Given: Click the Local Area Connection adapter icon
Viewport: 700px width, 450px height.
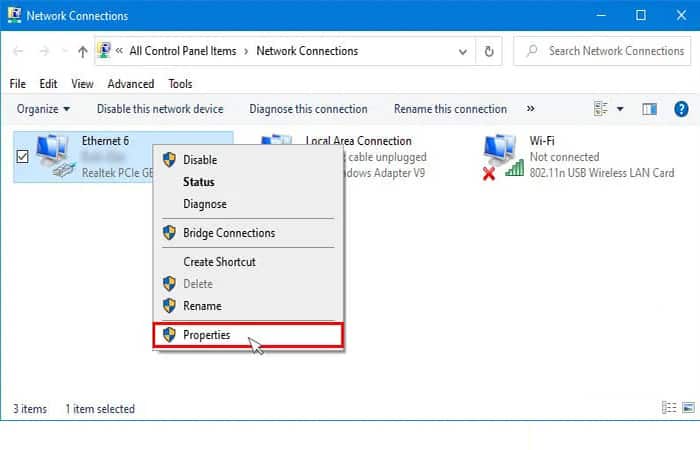Looking at the screenshot, I should [x=277, y=139].
